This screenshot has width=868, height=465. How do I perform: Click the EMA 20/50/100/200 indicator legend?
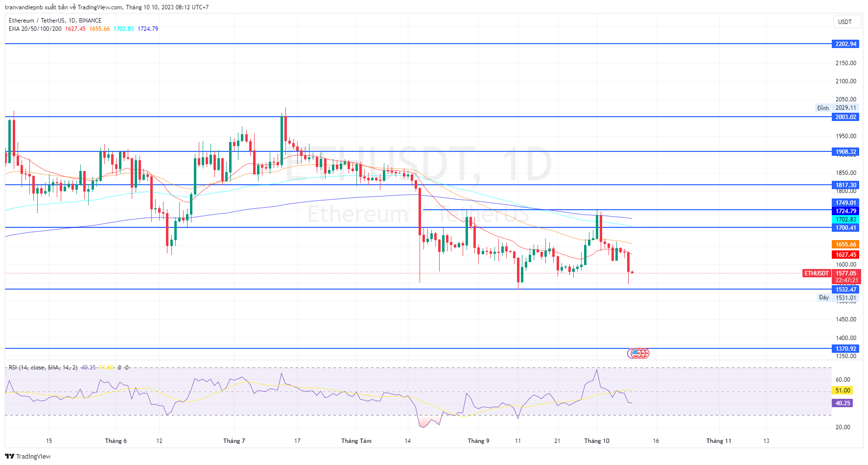pyautogui.click(x=35, y=29)
